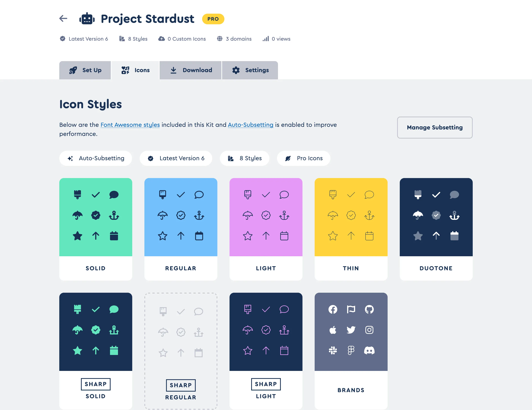This screenshot has height=410, width=532.
Task: Click the GitHub icon in the Brands card
Action: 369,310
